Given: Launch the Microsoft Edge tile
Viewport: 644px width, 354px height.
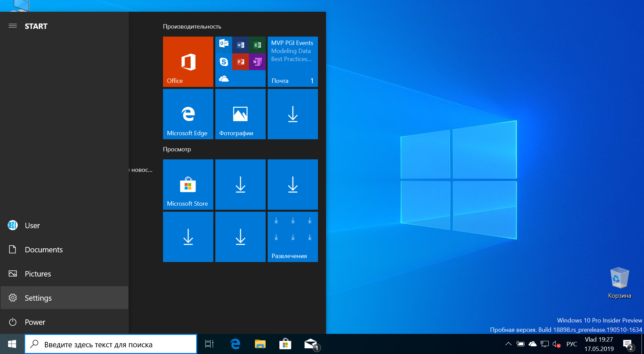Looking at the screenshot, I should tap(188, 114).
